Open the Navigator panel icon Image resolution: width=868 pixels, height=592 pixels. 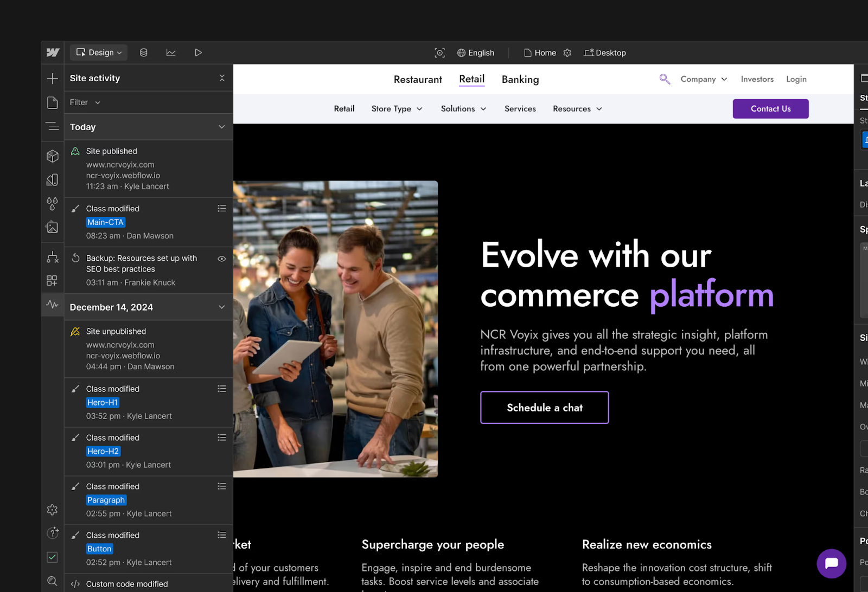click(x=52, y=126)
